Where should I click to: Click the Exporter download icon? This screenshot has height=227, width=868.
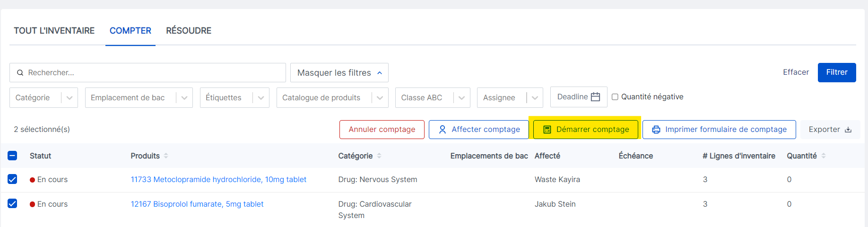coord(848,130)
